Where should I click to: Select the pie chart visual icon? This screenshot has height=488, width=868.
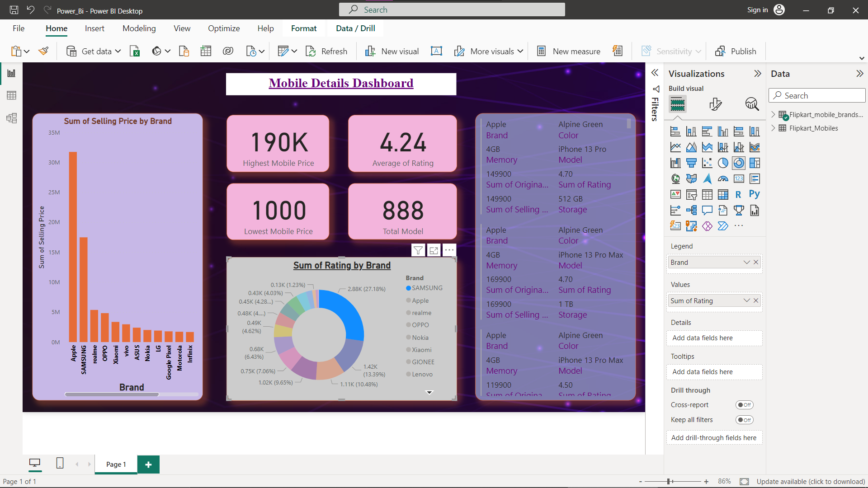(723, 163)
